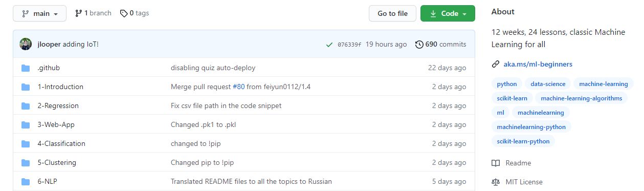Select the data-science topic tag
Image resolution: width=644 pixels, height=191 pixels.
coord(548,84)
